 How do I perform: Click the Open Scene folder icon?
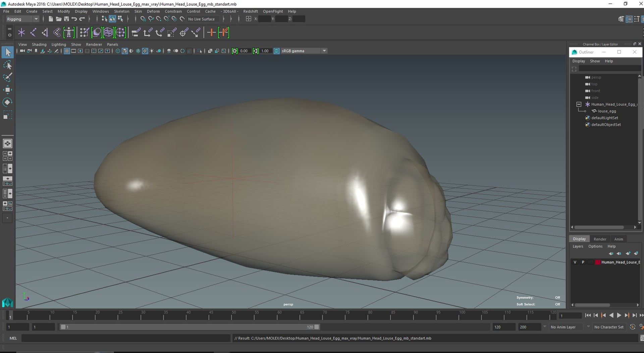(58, 19)
